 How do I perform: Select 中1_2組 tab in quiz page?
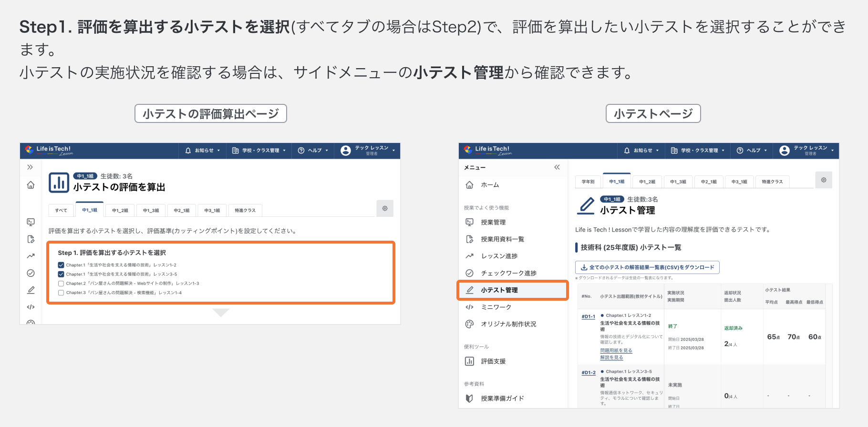tap(647, 182)
